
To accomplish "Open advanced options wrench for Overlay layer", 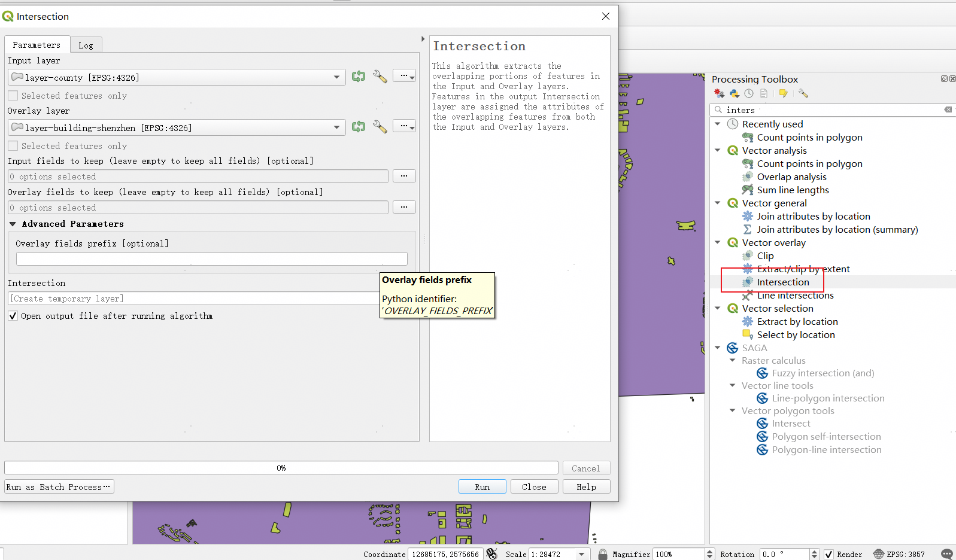I will 380,127.
